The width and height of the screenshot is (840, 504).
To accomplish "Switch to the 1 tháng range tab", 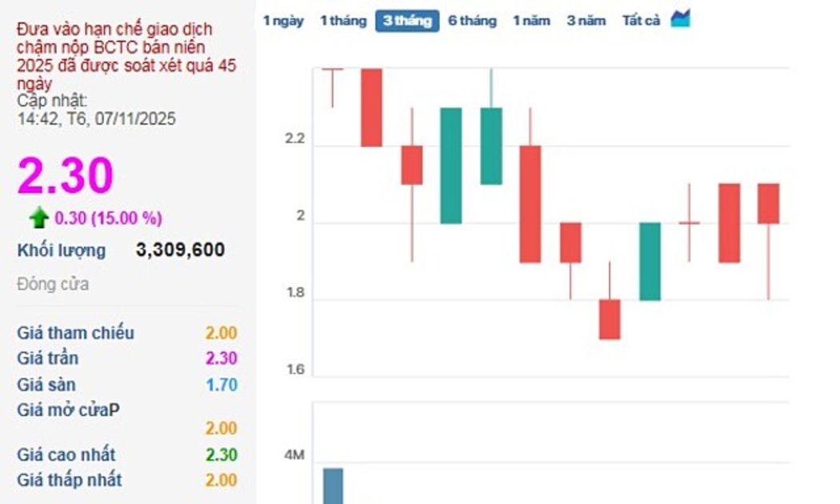I will click(x=343, y=21).
